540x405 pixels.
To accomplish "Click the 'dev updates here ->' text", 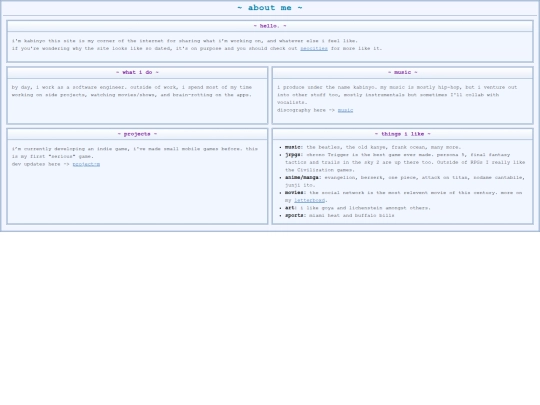I will pos(41,164).
